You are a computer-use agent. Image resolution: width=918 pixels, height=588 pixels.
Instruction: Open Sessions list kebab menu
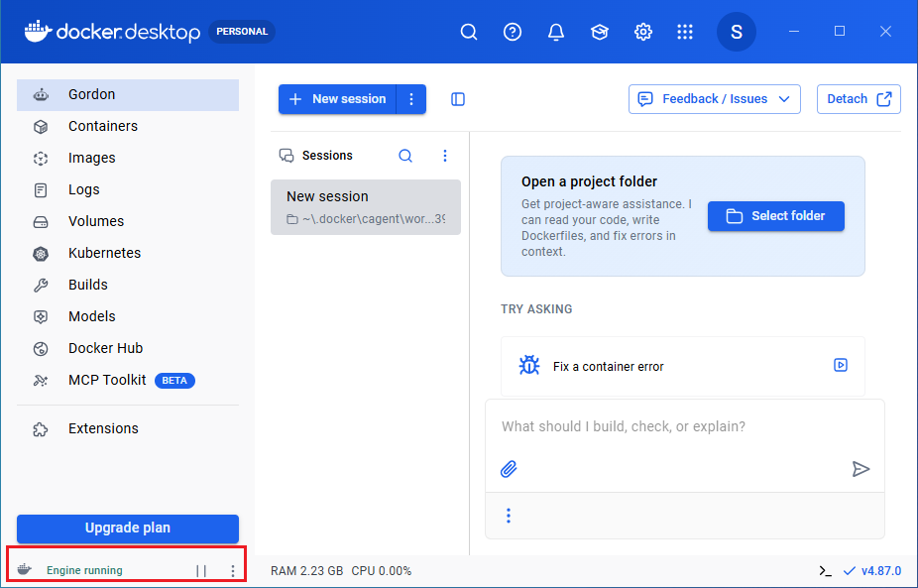point(445,156)
